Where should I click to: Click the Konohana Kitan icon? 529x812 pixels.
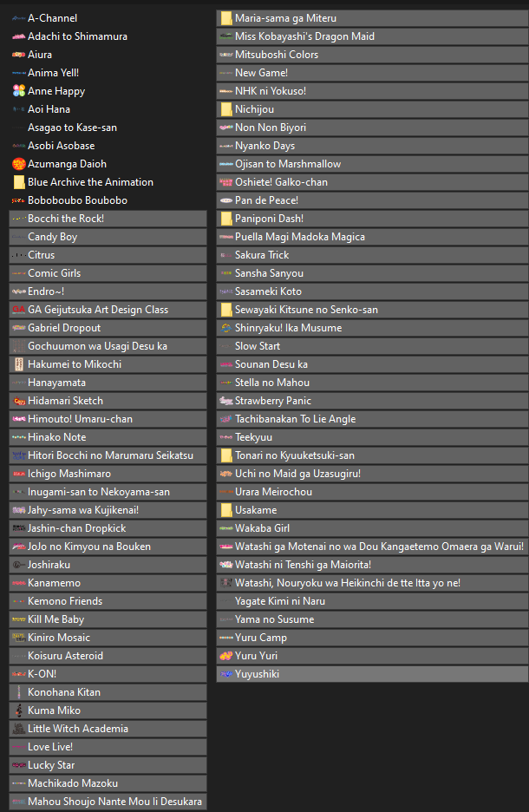[18, 692]
